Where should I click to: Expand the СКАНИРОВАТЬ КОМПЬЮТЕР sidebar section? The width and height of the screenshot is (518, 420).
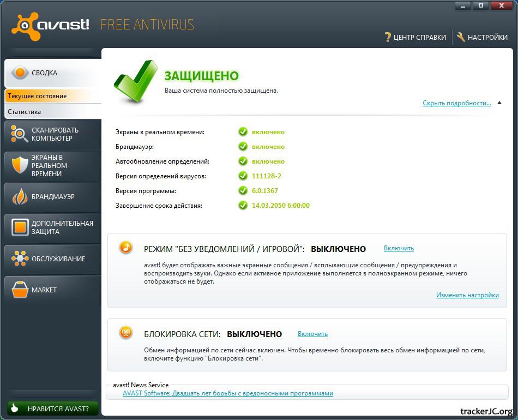click(x=55, y=134)
